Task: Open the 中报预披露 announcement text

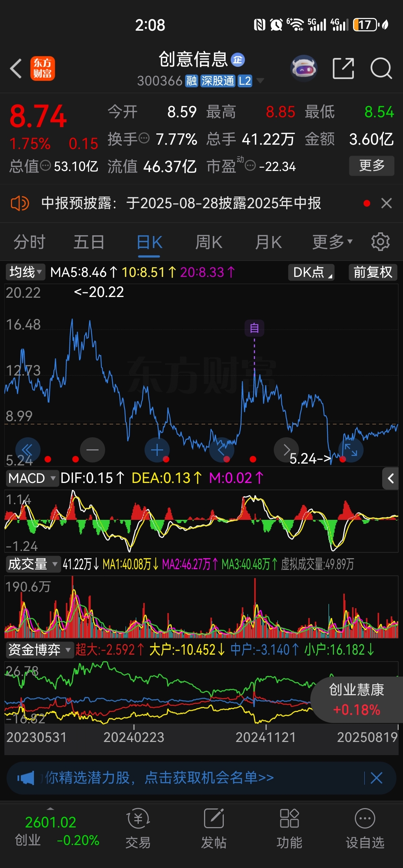Action: tap(181, 203)
